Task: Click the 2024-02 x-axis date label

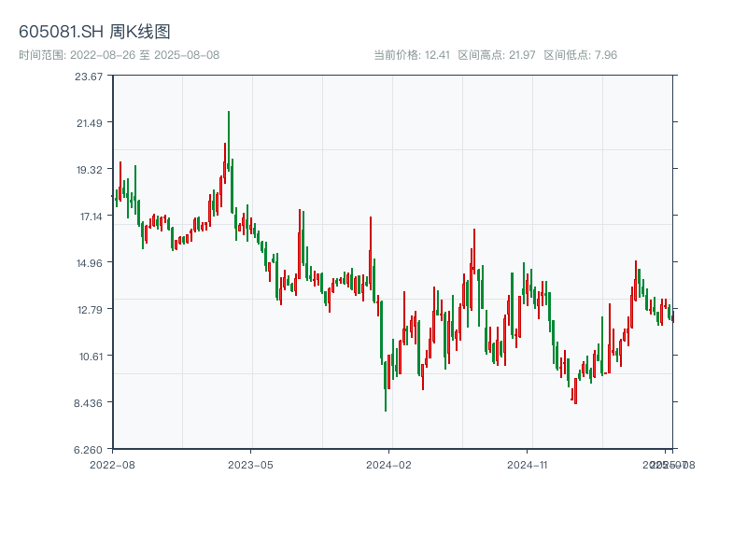Action: pyautogui.click(x=389, y=464)
